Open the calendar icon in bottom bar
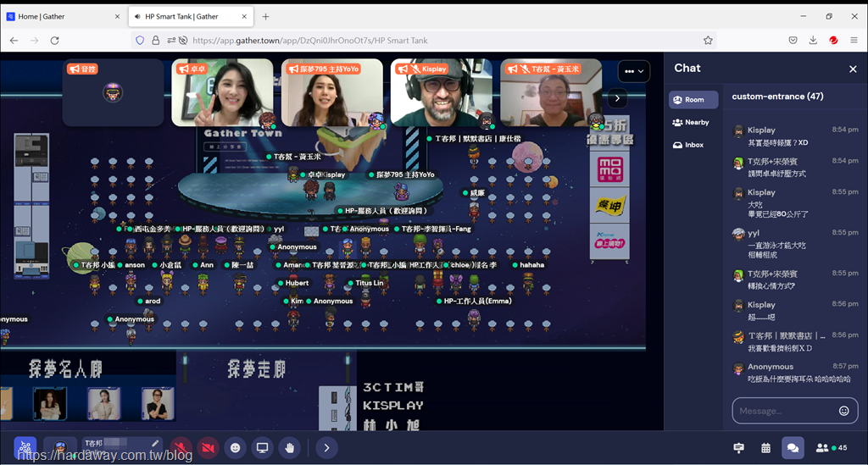The height and width of the screenshot is (465, 868). tap(765, 448)
